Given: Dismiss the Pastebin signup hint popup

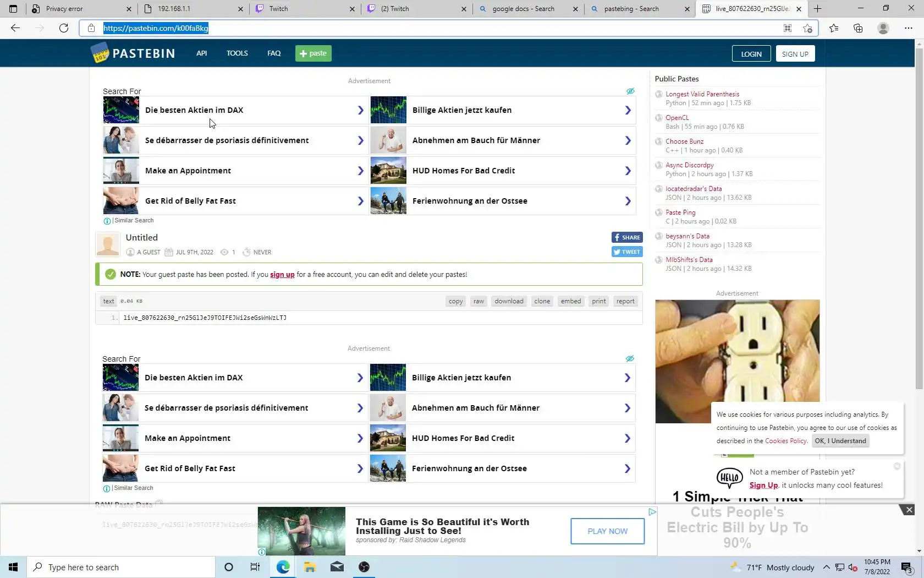Looking at the screenshot, I should point(897,466).
